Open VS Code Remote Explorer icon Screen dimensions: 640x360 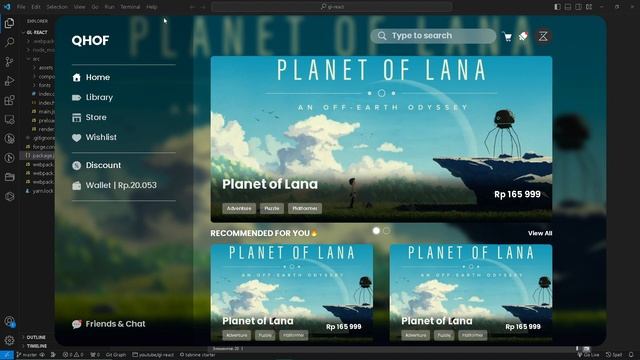[x=9, y=119]
